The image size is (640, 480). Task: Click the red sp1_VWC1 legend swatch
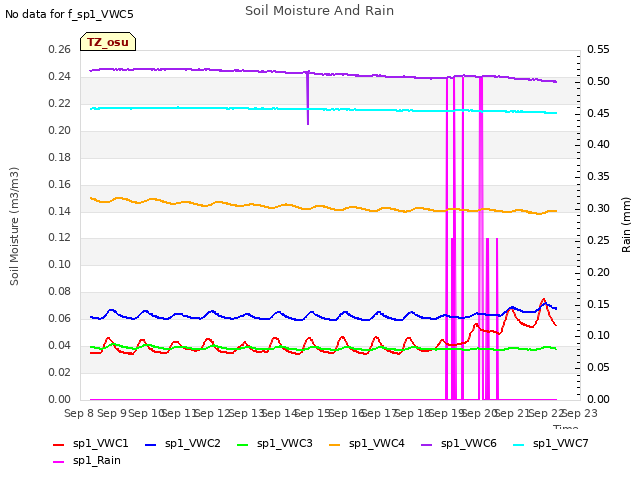point(59,444)
